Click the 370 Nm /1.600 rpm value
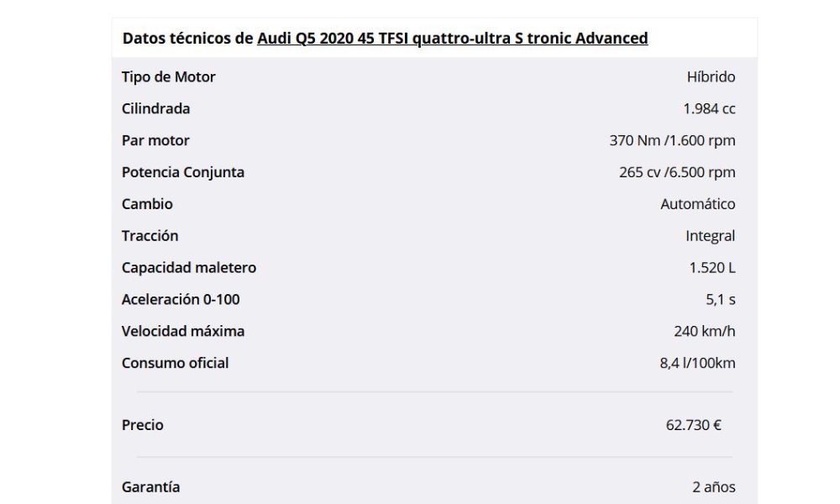This screenshot has height=504, width=840. 672,140
